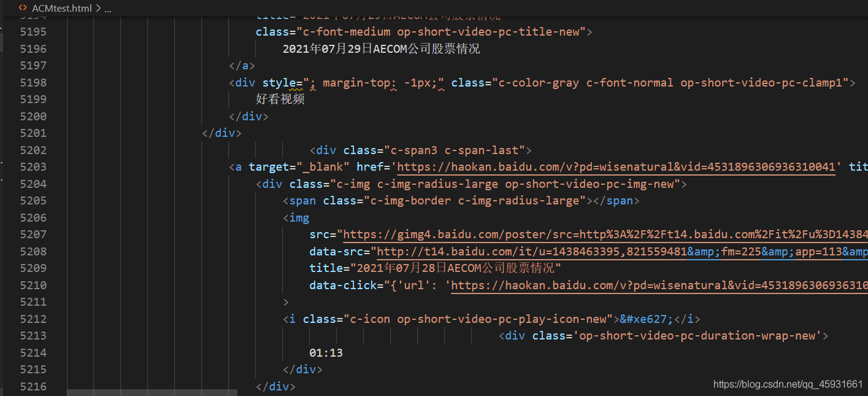Expand the ellipsis breadcrumb segment

107,9
